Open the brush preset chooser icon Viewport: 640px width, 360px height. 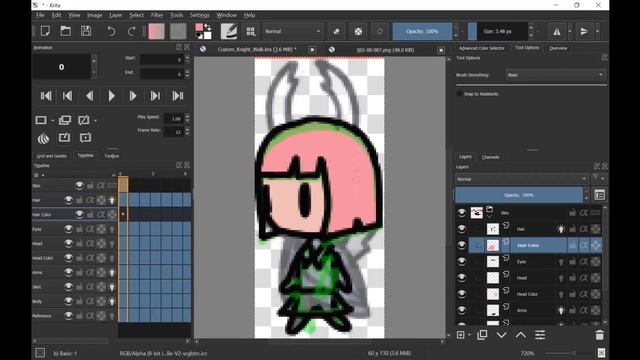(x=251, y=31)
